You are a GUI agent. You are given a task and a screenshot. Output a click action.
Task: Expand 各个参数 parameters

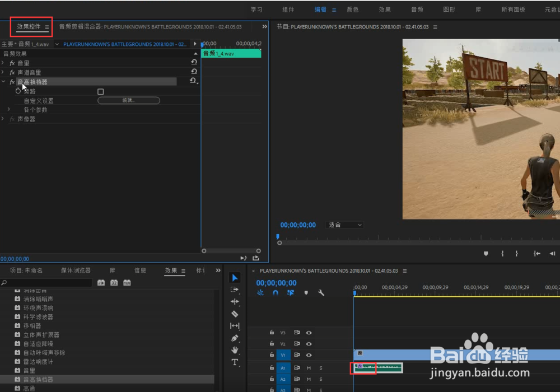tap(9, 109)
